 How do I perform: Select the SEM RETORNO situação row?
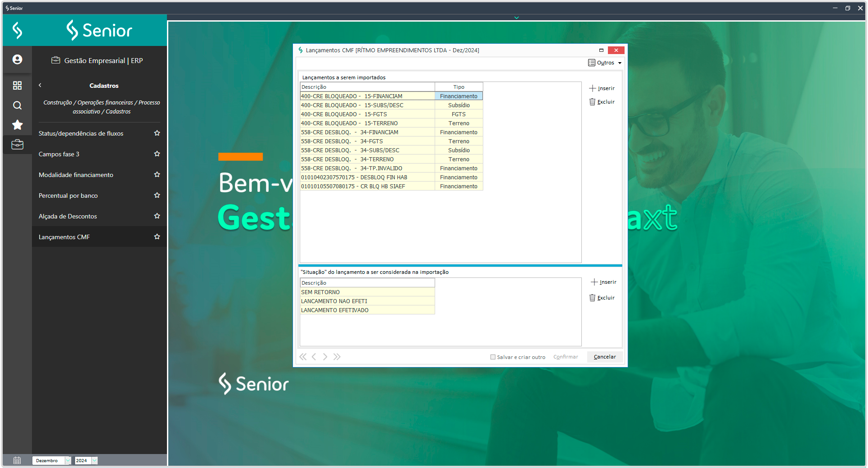pos(367,292)
